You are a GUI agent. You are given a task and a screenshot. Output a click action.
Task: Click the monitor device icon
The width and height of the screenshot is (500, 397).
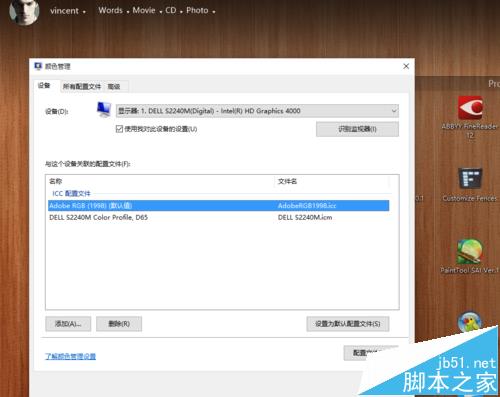click(x=104, y=110)
